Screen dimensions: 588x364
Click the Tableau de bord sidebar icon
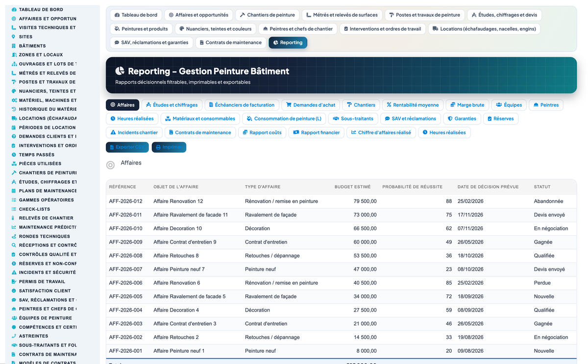coord(14,9)
